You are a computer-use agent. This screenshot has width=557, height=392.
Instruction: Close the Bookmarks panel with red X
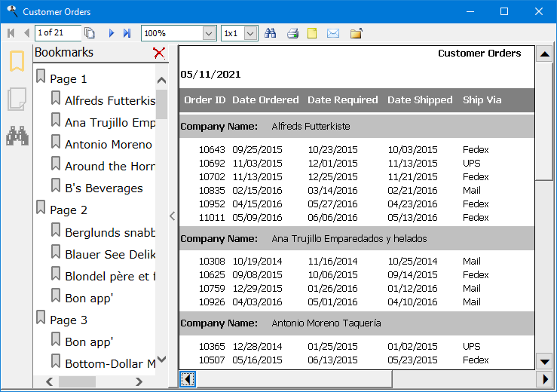coord(158,52)
